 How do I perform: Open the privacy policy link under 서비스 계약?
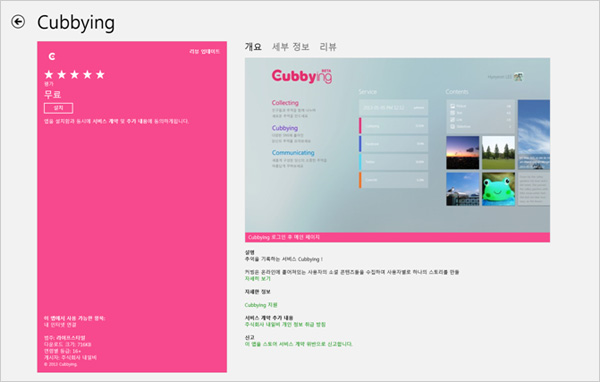[x=285, y=324]
